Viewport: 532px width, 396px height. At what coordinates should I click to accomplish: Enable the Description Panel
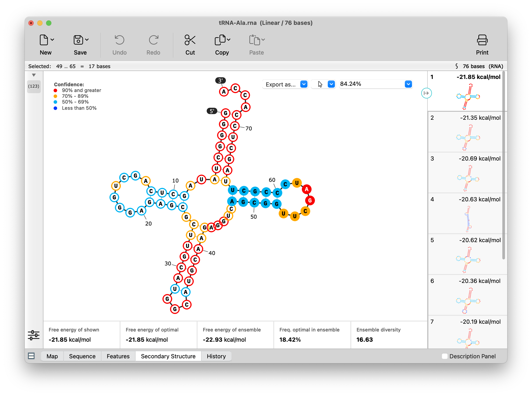coord(445,356)
